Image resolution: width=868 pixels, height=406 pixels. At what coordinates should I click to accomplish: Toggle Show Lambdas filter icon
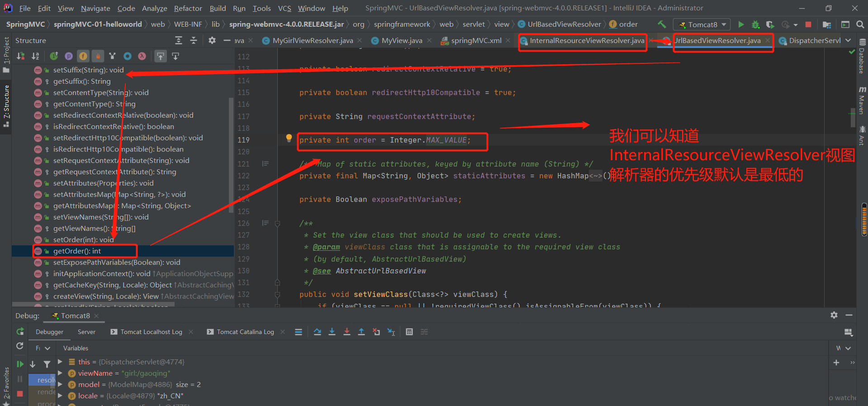142,56
